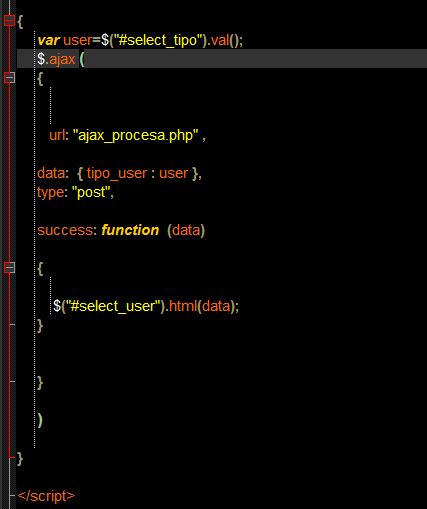Image resolution: width=427 pixels, height=509 pixels.
Task: Click the data property name
Action: [x=51, y=173]
